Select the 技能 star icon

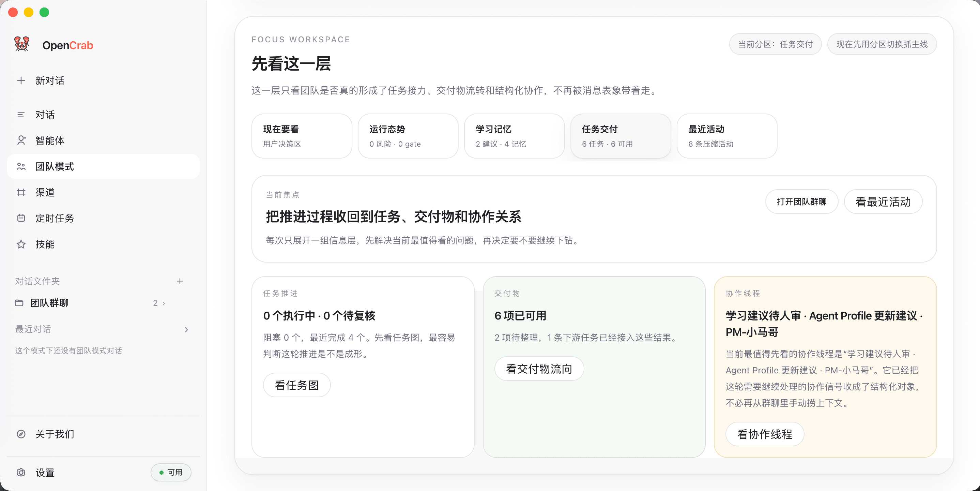tap(21, 244)
